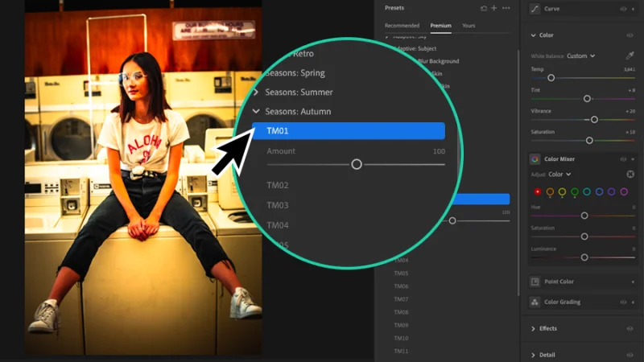
Task: Switch to the Recommended presets tab
Action: tap(402, 26)
